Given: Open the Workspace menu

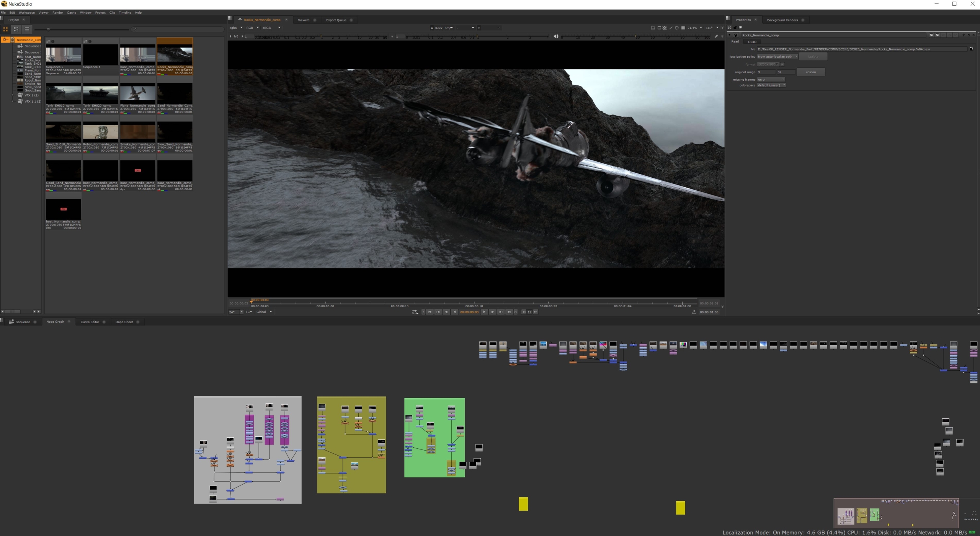Looking at the screenshot, I should pos(26,13).
